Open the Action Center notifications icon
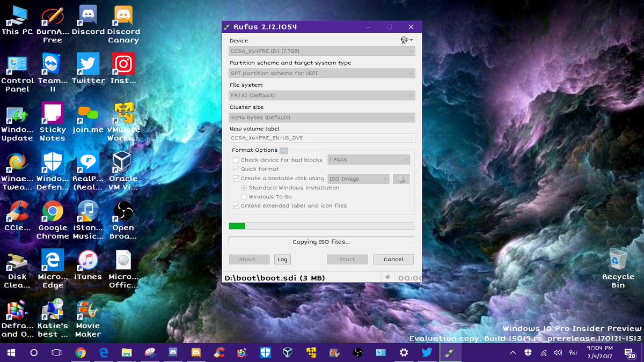Image resolution: width=644 pixels, height=362 pixels. (630, 352)
